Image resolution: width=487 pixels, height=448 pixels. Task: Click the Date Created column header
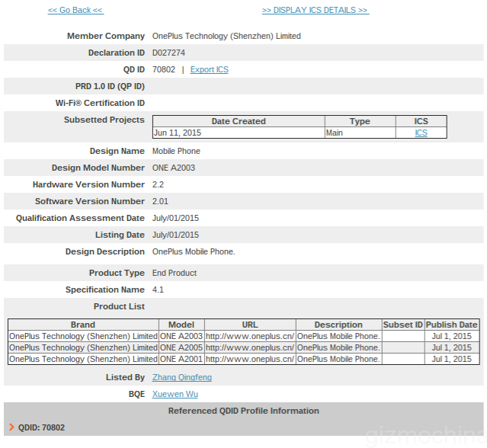[x=239, y=121]
